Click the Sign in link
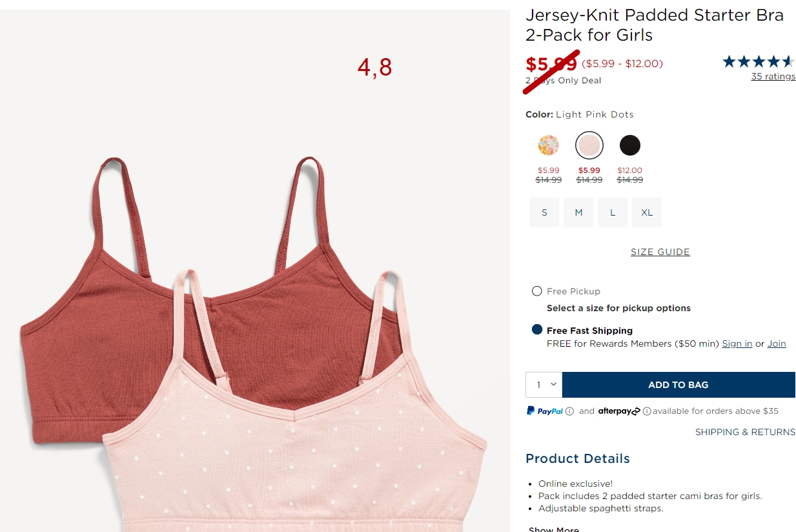Screen dimensions: 796x532 point(737,343)
